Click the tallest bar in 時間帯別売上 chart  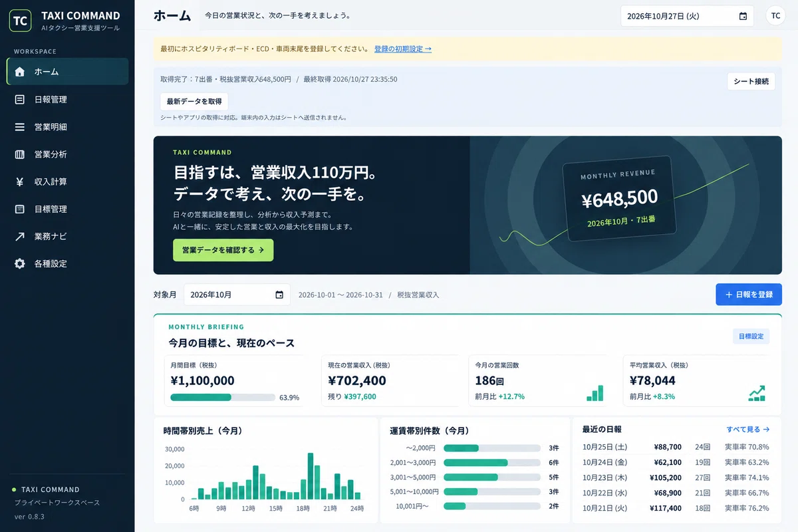(x=311, y=476)
